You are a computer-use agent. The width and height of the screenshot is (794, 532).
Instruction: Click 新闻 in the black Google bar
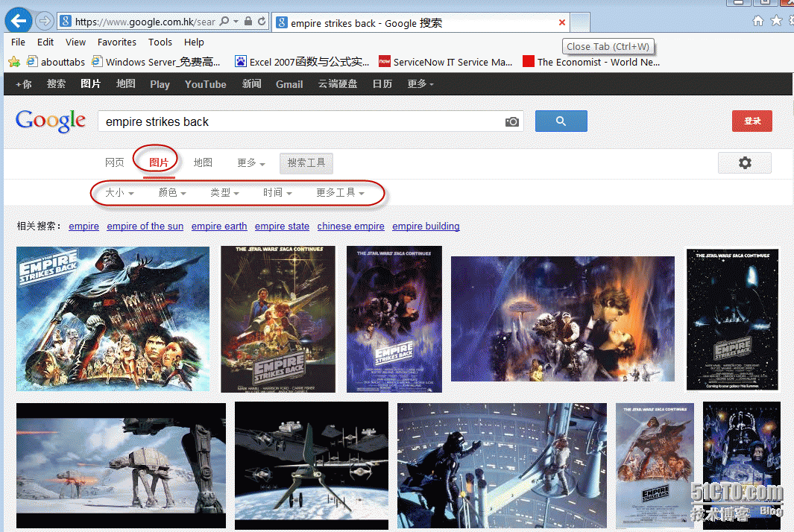coord(251,84)
